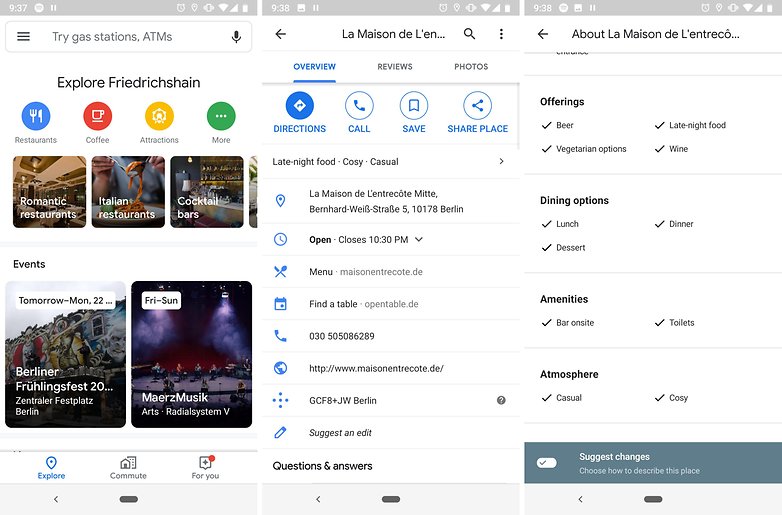Open the hamburger menu in the search bar
Screen dimensions: 782x515
coord(23,36)
